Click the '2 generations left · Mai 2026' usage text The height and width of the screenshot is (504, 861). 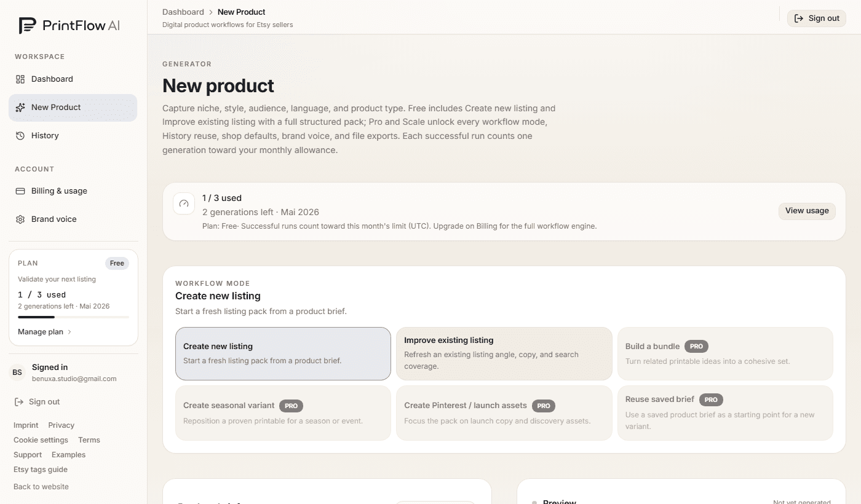261,212
